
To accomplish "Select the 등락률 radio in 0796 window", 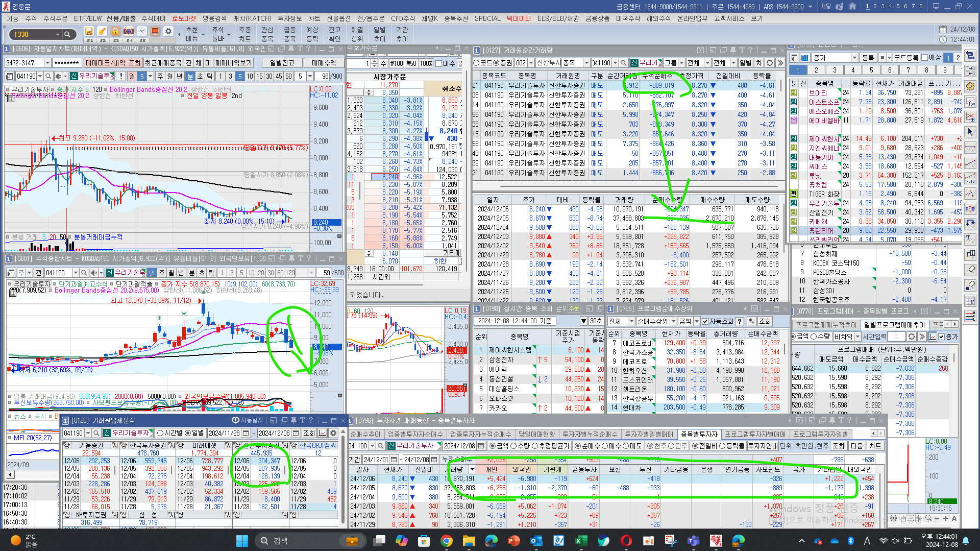I will tap(722, 446).
